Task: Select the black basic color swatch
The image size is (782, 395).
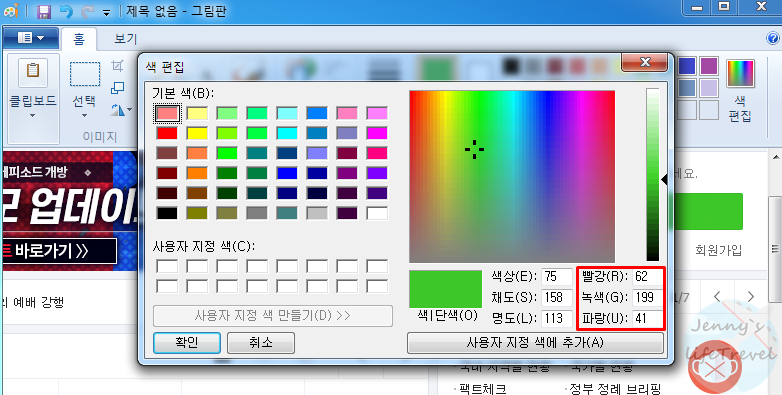Action: click(167, 213)
